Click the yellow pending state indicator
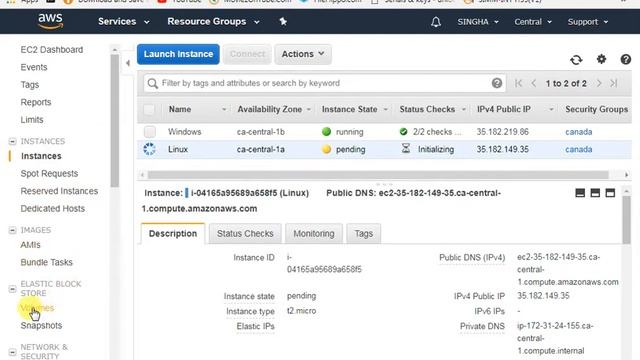 pos(327,149)
